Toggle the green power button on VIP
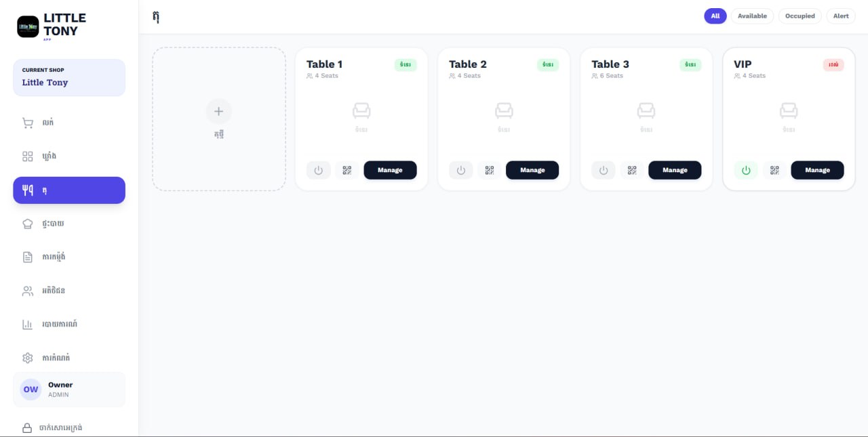The image size is (868, 437). [746, 170]
